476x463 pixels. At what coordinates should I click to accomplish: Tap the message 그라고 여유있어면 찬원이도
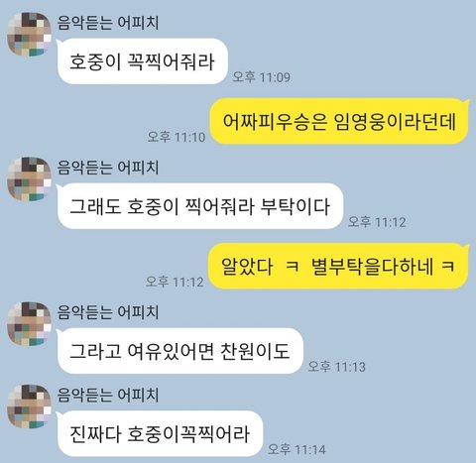coord(180,351)
